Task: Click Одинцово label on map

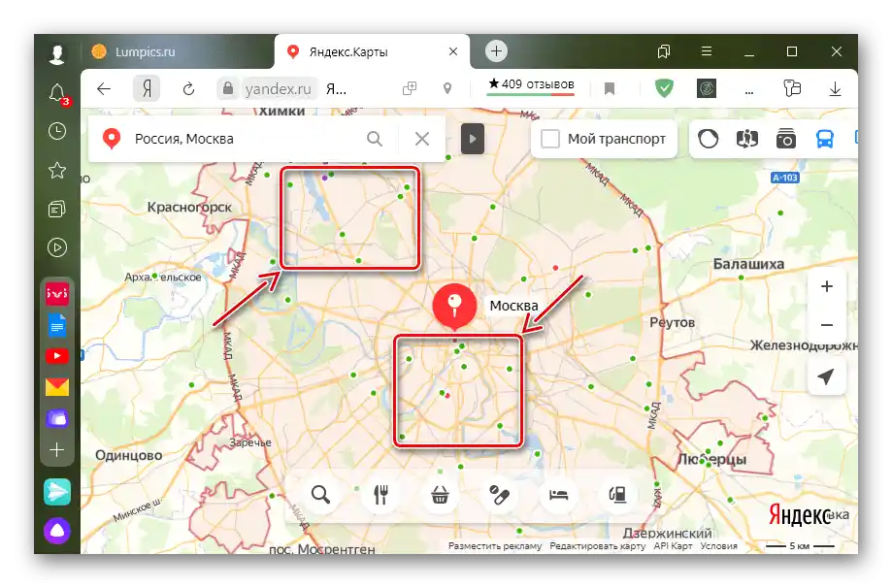Action: [128, 455]
